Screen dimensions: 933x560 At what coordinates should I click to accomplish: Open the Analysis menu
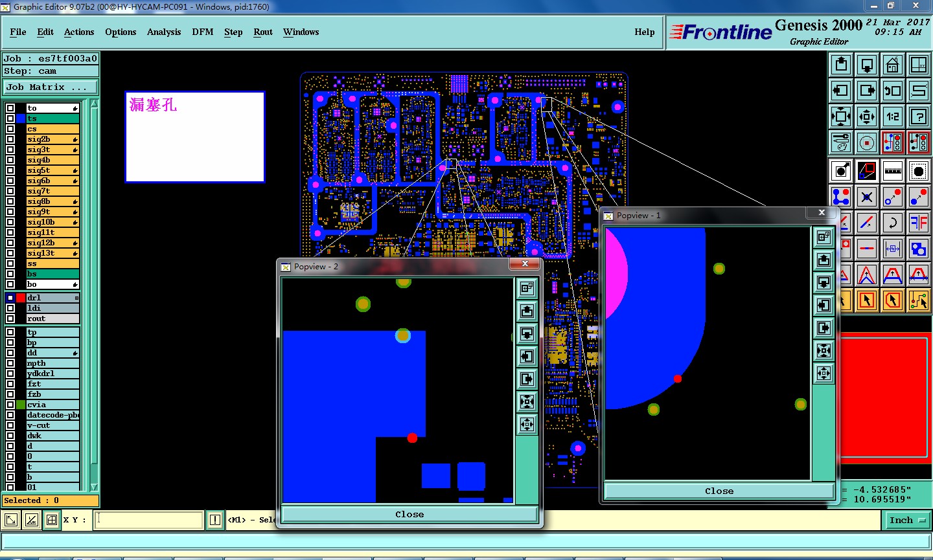[x=164, y=32]
